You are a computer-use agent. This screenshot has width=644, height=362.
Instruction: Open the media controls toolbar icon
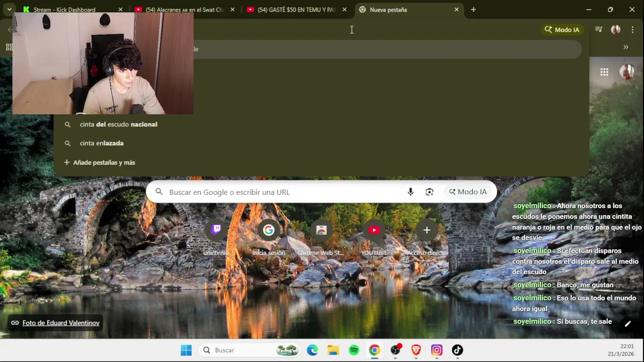599,30
